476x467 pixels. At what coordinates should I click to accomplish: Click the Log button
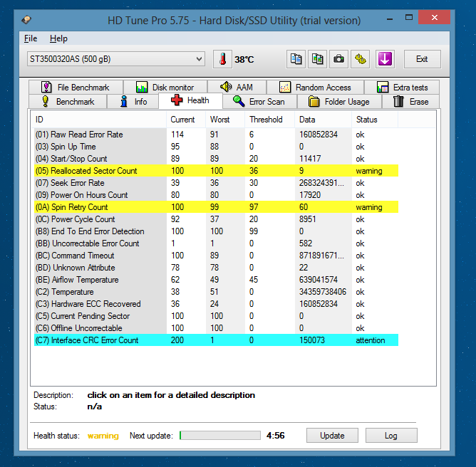point(391,436)
